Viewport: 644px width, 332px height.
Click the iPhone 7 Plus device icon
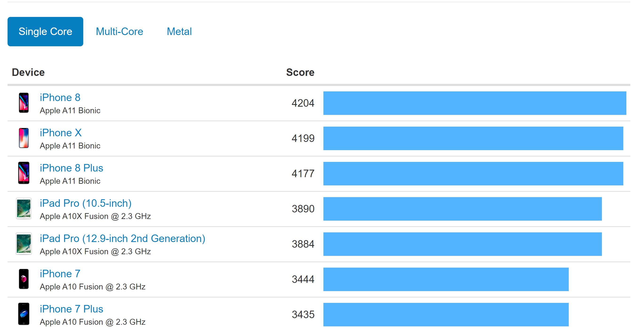(x=24, y=314)
